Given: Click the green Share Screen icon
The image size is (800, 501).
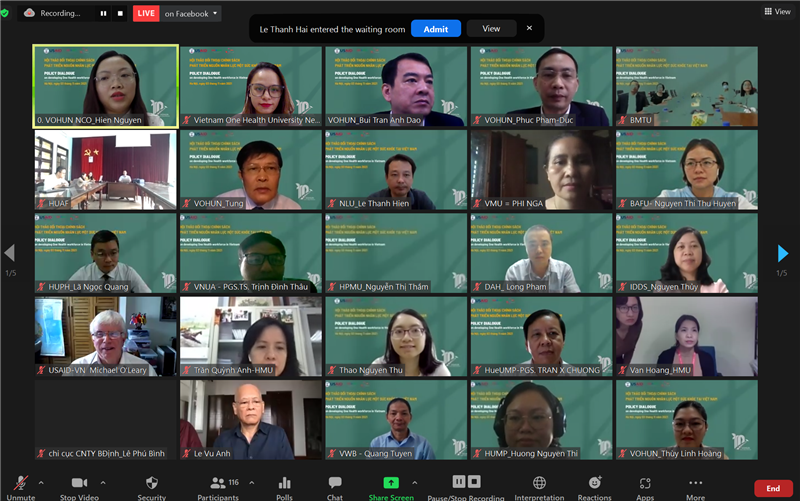Looking at the screenshot, I should 391,484.
